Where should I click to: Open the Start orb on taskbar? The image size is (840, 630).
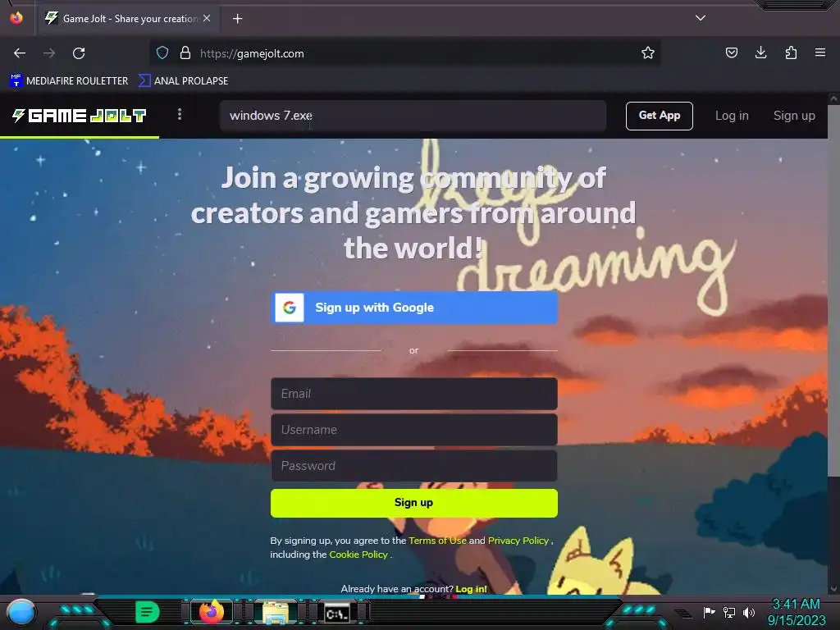(21, 612)
